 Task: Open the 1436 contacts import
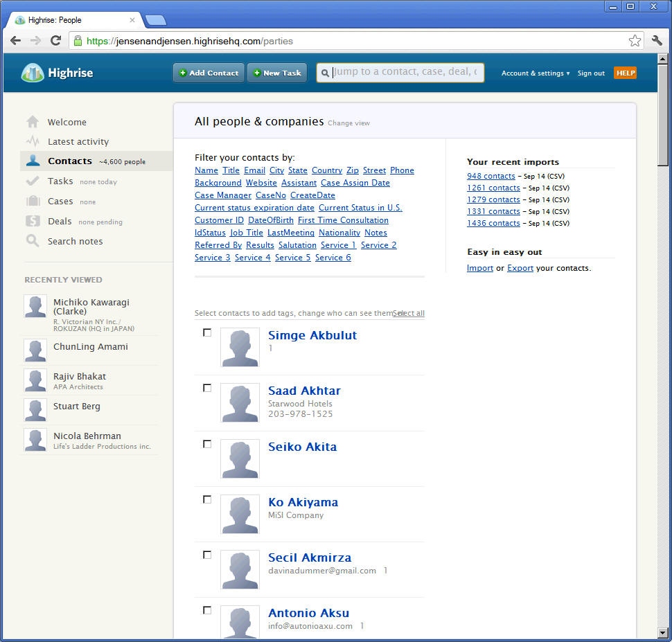[x=493, y=223]
